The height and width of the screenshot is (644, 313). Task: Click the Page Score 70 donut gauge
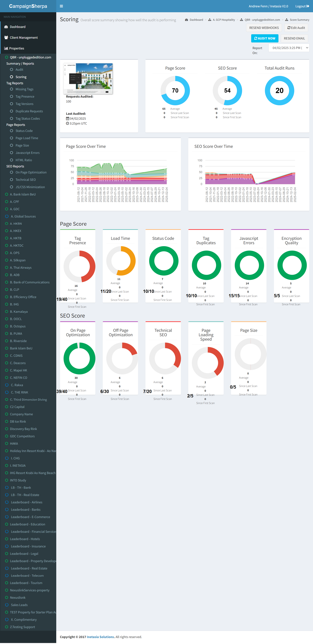pyautogui.click(x=175, y=90)
